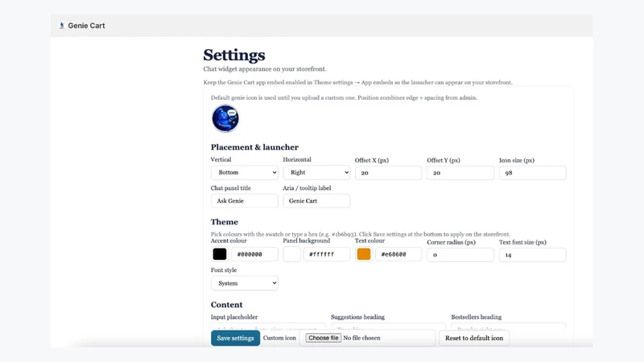Click the Icon size (px) field

pyautogui.click(x=532, y=173)
